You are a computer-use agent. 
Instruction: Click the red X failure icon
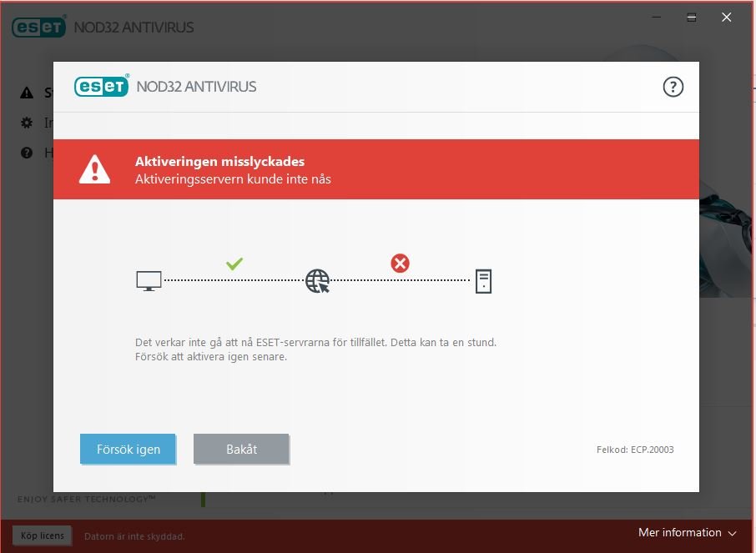[401, 264]
